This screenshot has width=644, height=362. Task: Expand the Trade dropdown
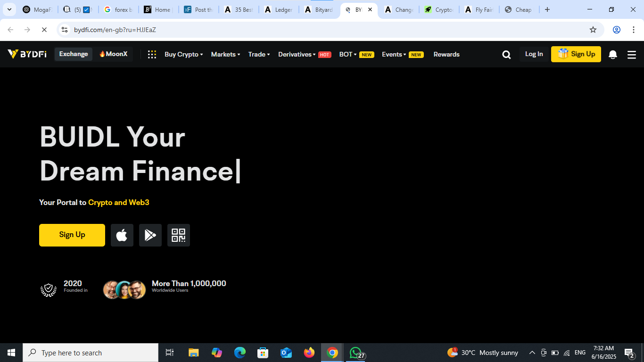click(x=259, y=55)
